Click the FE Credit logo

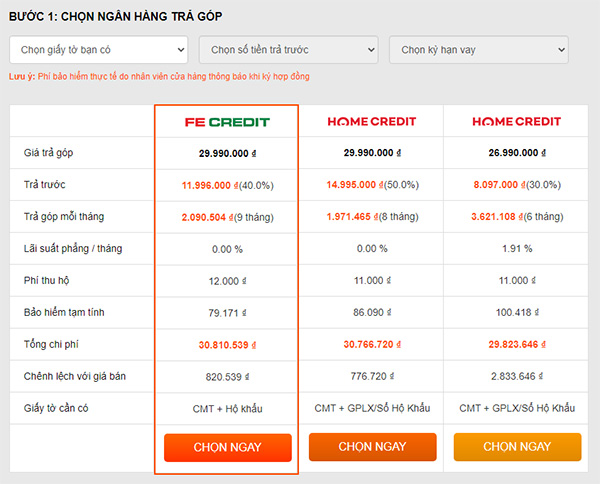pyautogui.click(x=227, y=121)
